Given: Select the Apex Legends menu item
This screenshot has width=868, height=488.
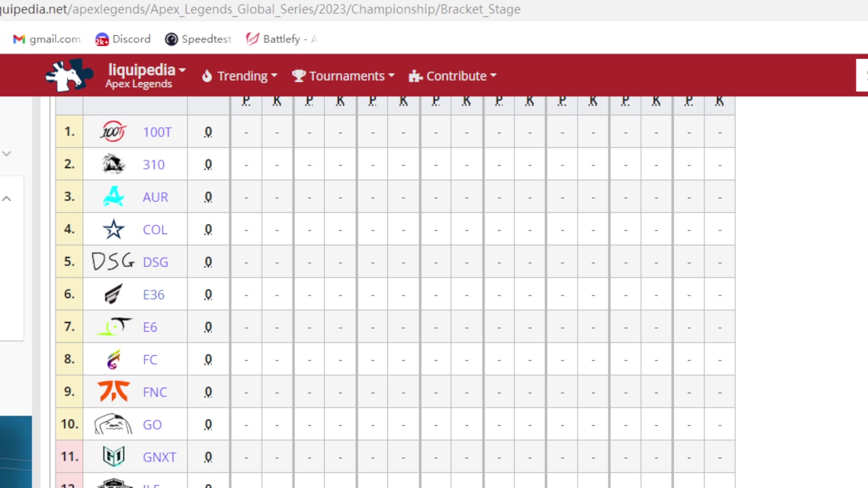Looking at the screenshot, I should click(x=138, y=84).
